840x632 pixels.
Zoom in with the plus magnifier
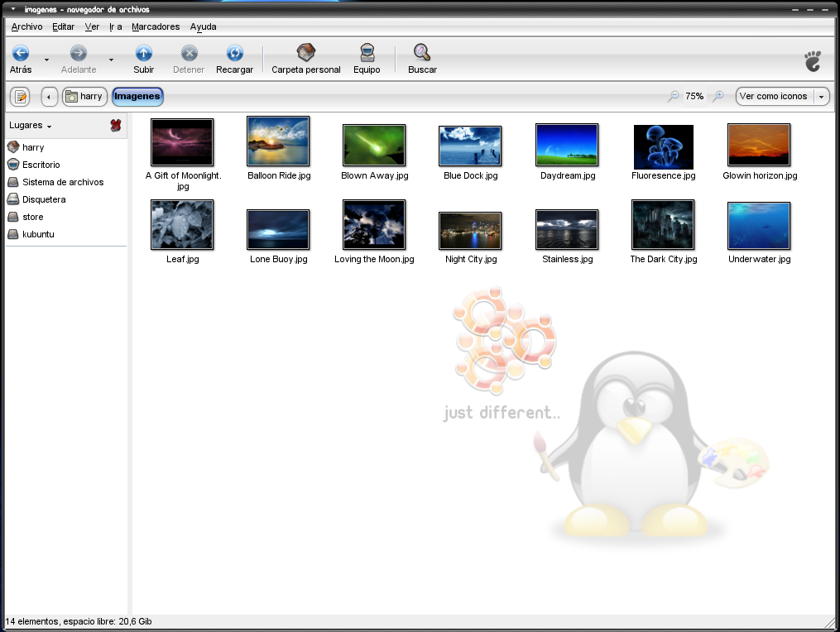[x=718, y=96]
